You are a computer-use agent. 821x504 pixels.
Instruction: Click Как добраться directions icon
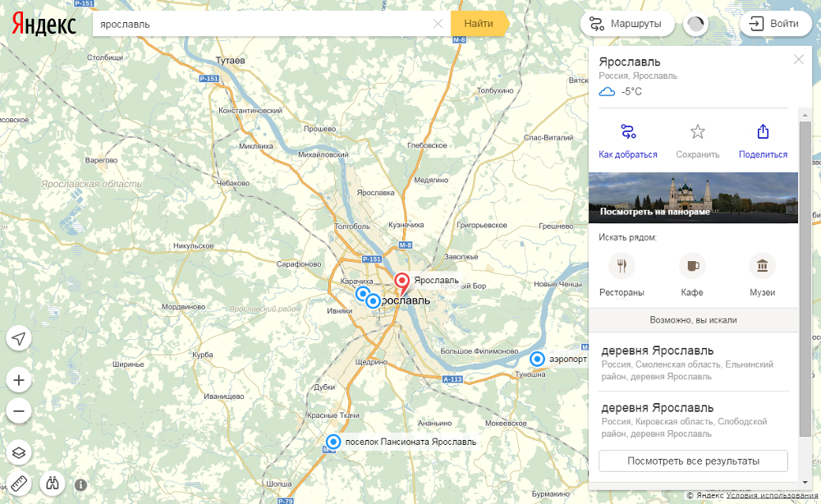coord(628,131)
